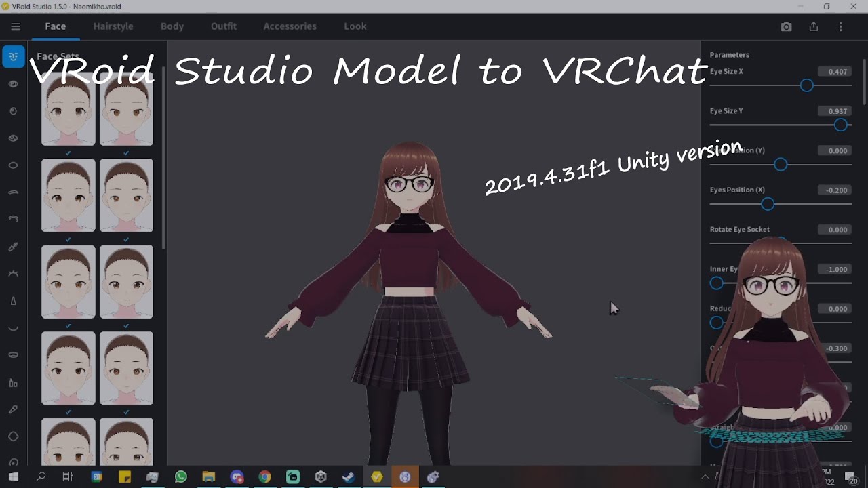
Task: Switch to the Face tab
Action: [x=56, y=26]
